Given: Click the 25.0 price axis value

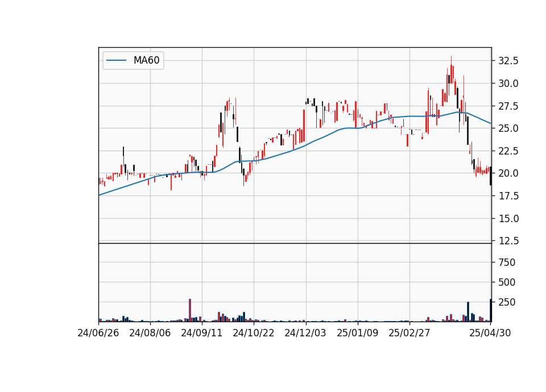Looking at the screenshot, I should coord(508,128).
